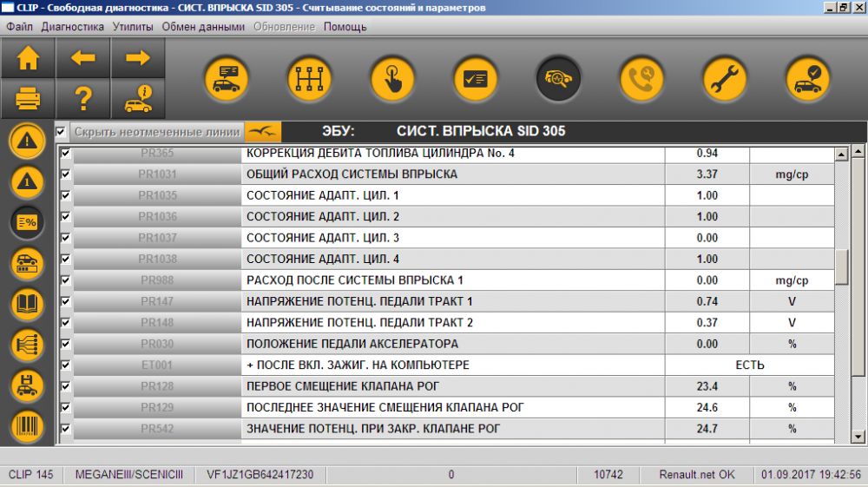This screenshot has width=868, height=487.
Task: Uncheck the PR1031 row checkbox
Action: pos(65,174)
